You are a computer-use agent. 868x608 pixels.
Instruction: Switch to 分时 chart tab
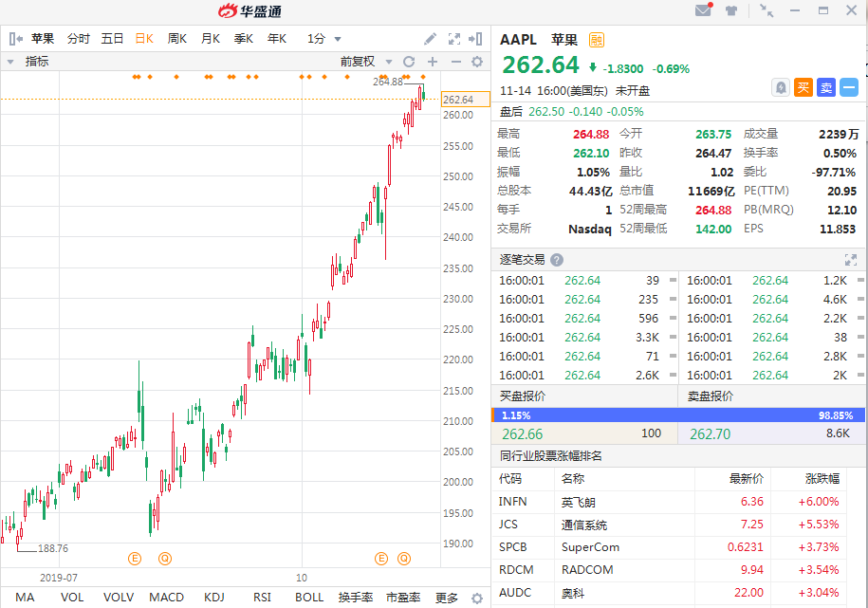tap(78, 39)
